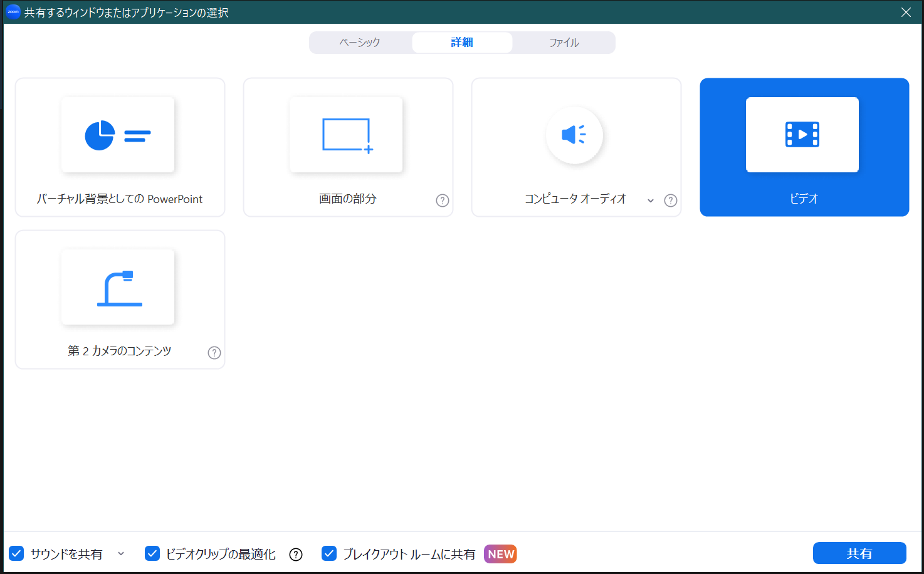Click the バーチャル背景としての PowerPoint label
This screenshot has width=924, height=574.
pos(120,199)
